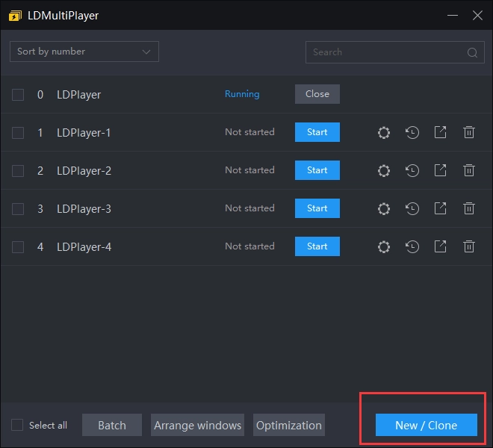Create desktop shortcut for LDPlayer-4
This screenshot has width=493, height=448.
click(440, 246)
